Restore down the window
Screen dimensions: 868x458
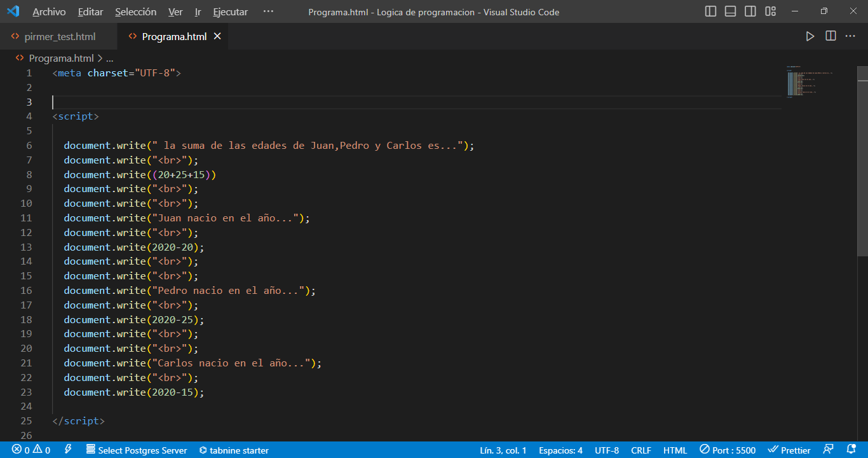[x=824, y=11]
